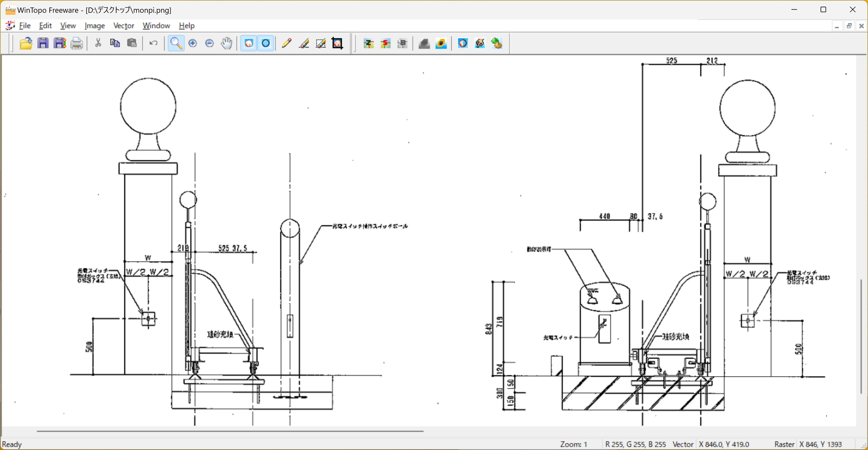Select the Pan hand tool
The width and height of the screenshot is (868, 450).
[x=226, y=43]
